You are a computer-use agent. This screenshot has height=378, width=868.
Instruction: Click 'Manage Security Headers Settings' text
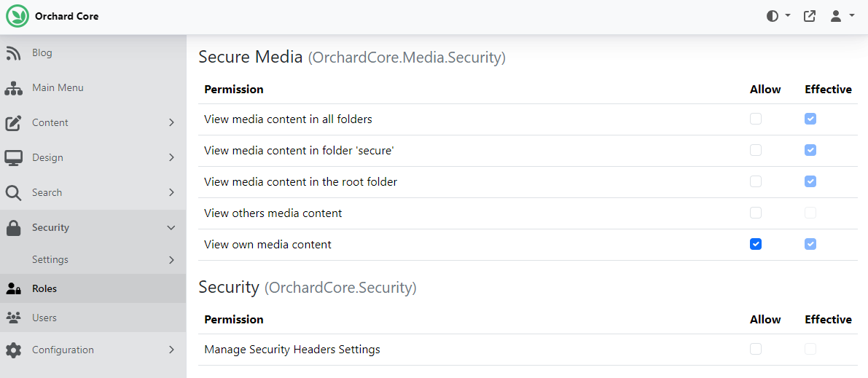pyautogui.click(x=292, y=350)
